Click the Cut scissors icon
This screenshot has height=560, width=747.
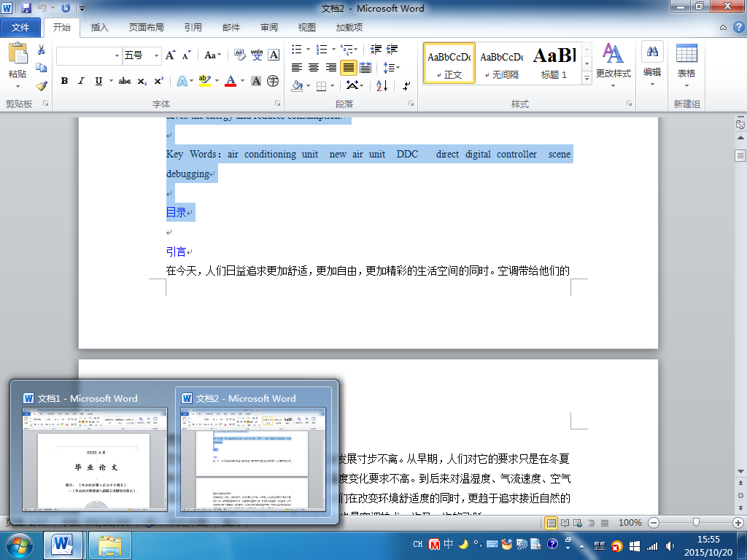[x=41, y=50]
